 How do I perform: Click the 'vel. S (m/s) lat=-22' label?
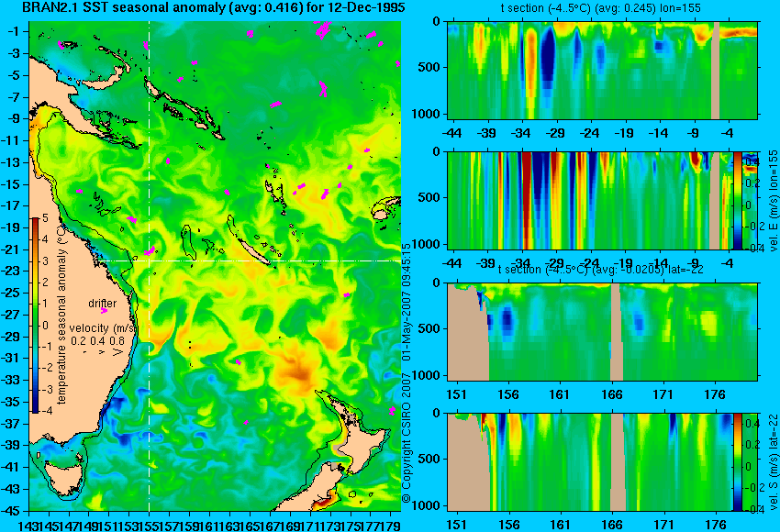(774, 462)
